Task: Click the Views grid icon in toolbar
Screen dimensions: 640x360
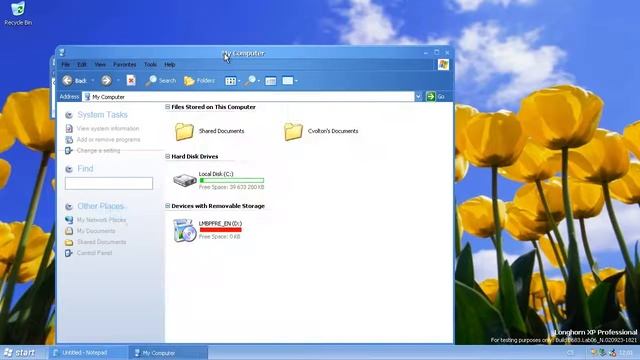Action: (230, 81)
